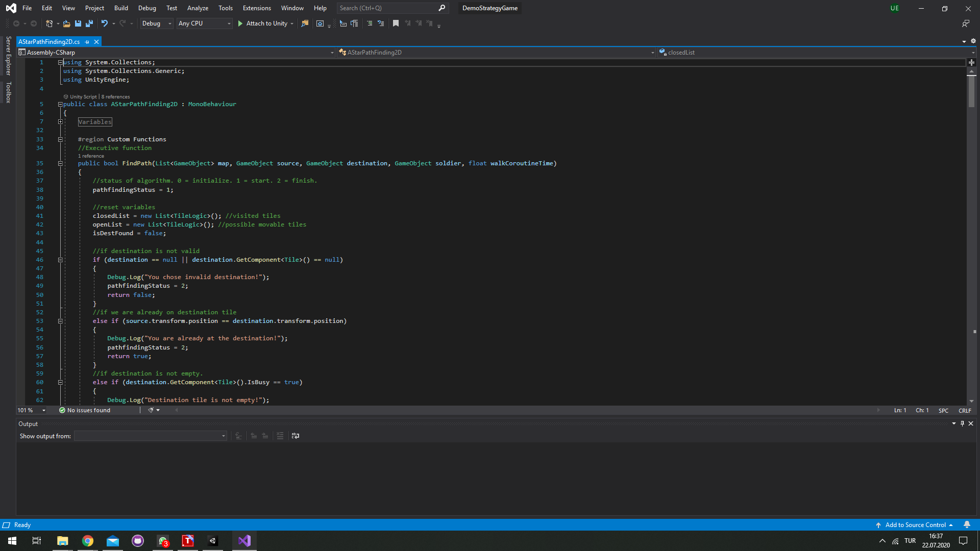
Task: Click the editor vertical scrollbar thumb
Action: 971,91
